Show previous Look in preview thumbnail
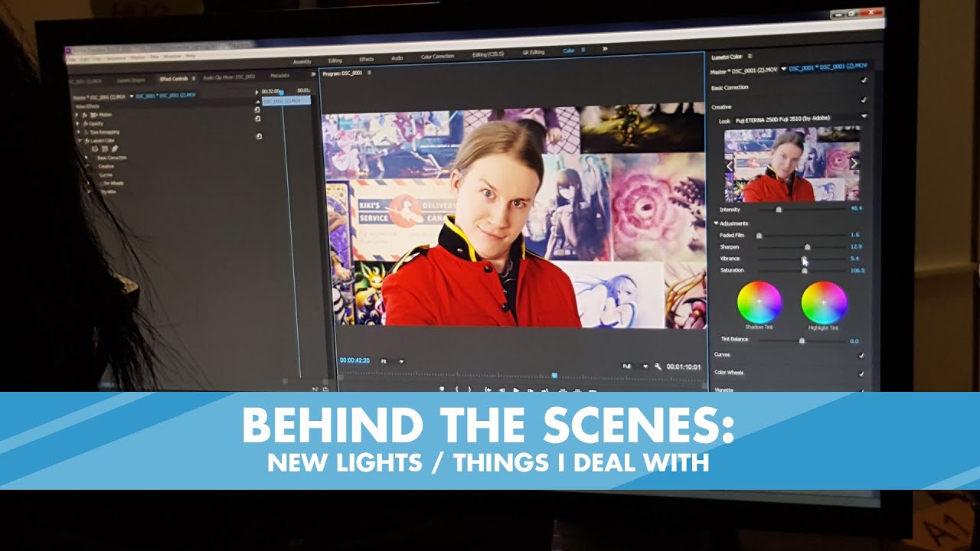Image resolution: width=980 pixels, height=551 pixels. click(x=729, y=165)
